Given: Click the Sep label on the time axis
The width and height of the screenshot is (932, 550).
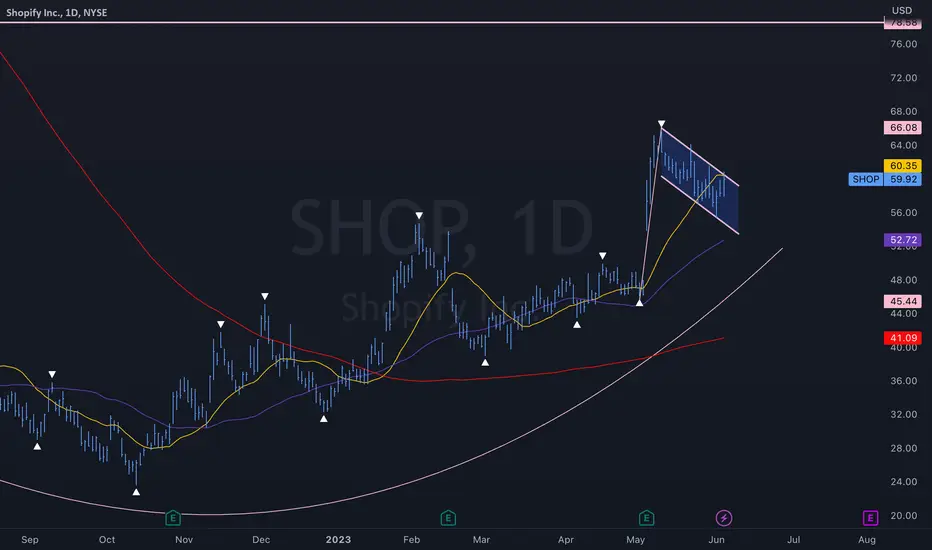Looking at the screenshot, I should tap(30, 539).
